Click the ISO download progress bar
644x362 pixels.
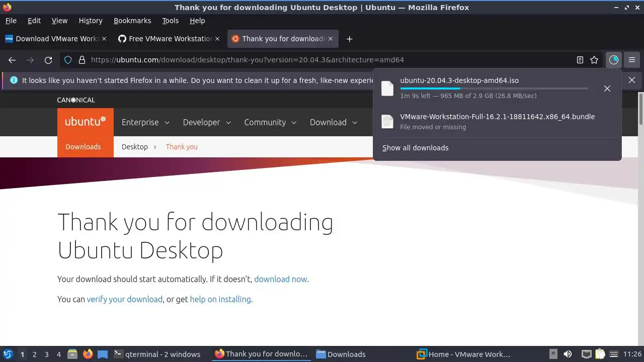coord(494,88)
